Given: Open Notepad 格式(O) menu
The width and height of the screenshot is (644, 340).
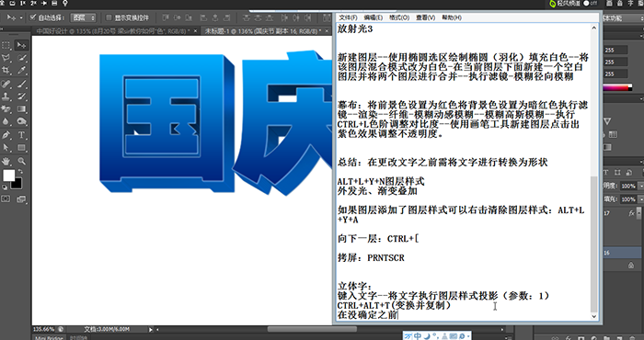Looking at the screenshot, I should [x=399, y=17].
